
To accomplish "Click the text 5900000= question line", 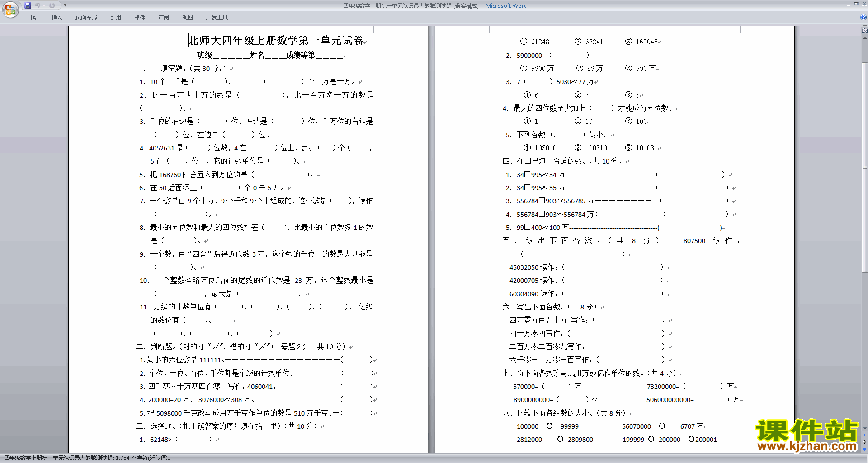I will point(547,55).
